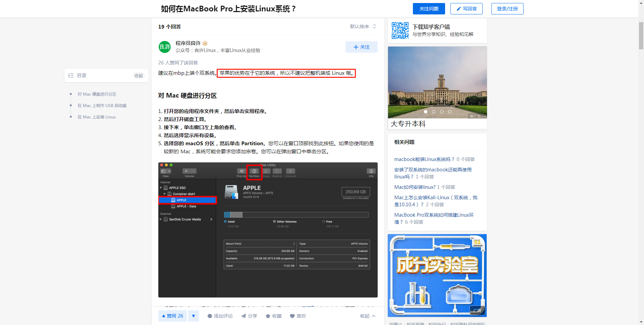Open 添加评论 comment bubble
Viewport: 644px width, 325px height.
(x=210, y=316)
